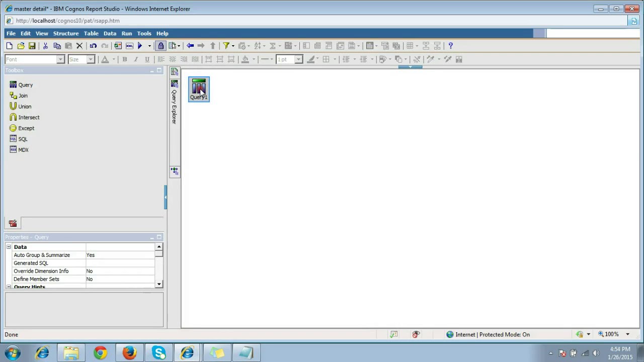Validate the report using checkmark icon
Image resolution: width=644 pixels, height=362 pixels.
pos(118,46)
